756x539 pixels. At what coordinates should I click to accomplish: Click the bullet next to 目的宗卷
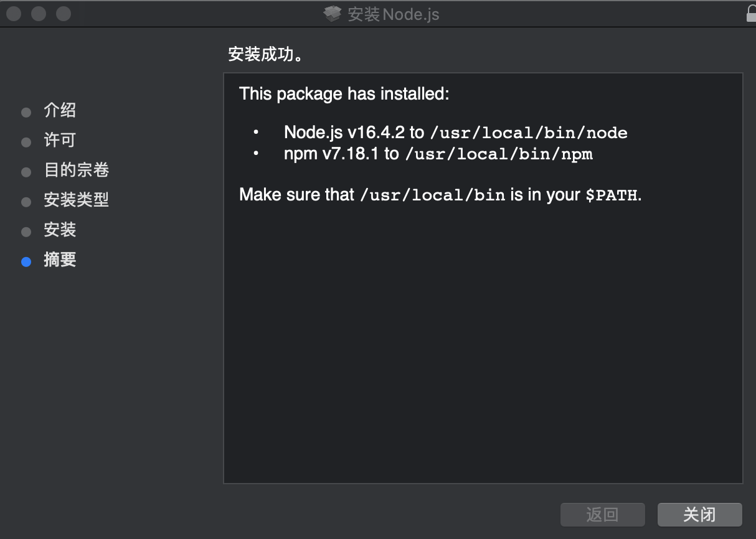pos(26,172)
